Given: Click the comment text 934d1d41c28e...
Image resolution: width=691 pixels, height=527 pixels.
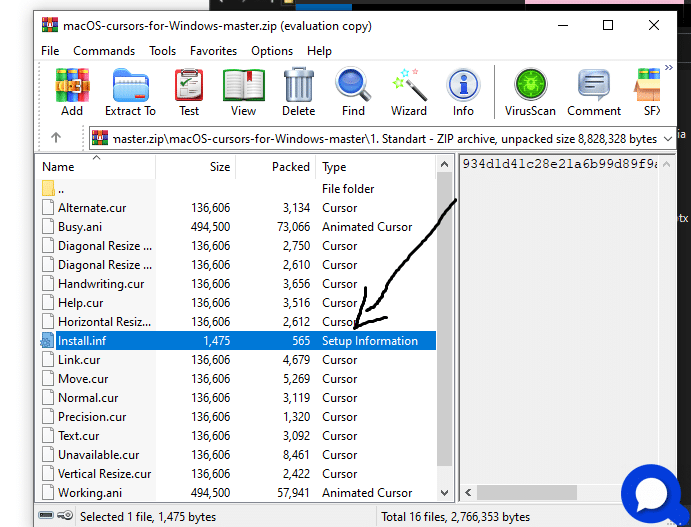Looking at the screenshot, I should click(560, 164).
